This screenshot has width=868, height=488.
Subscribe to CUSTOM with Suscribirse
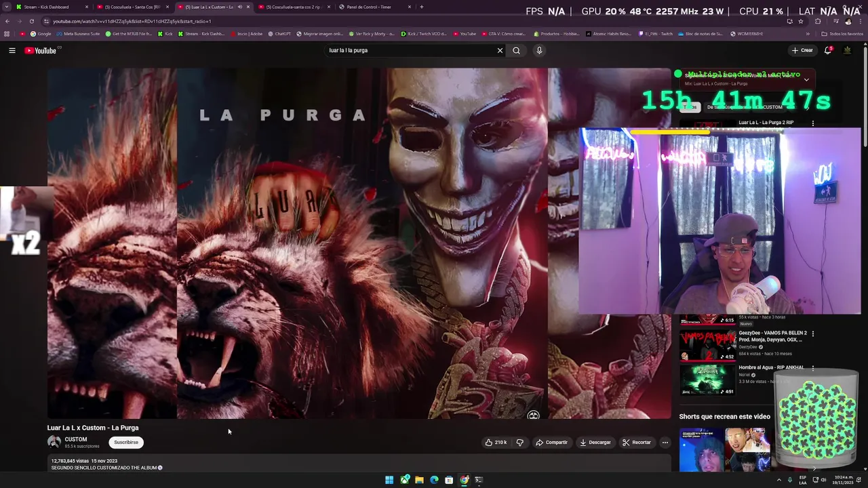126,442
